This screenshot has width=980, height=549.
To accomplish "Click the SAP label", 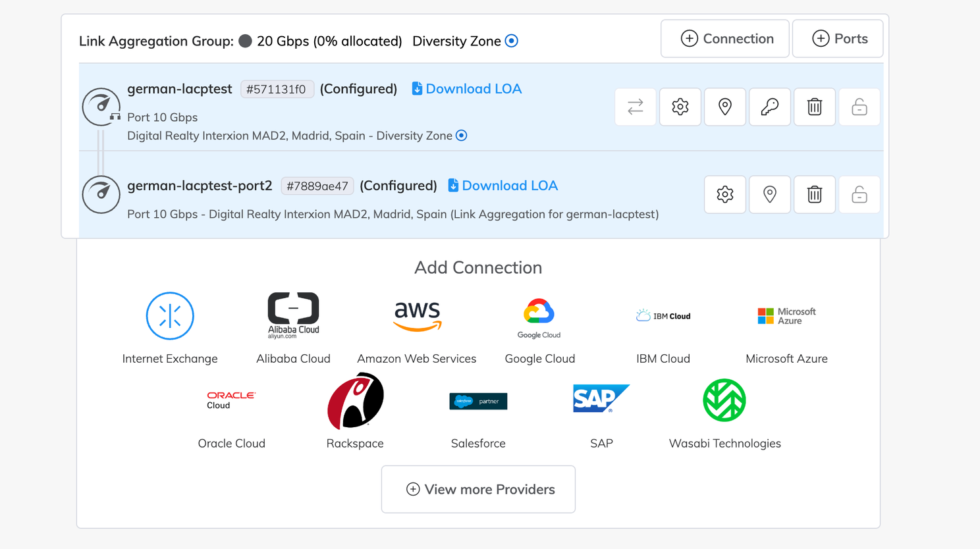I will 601,444.
